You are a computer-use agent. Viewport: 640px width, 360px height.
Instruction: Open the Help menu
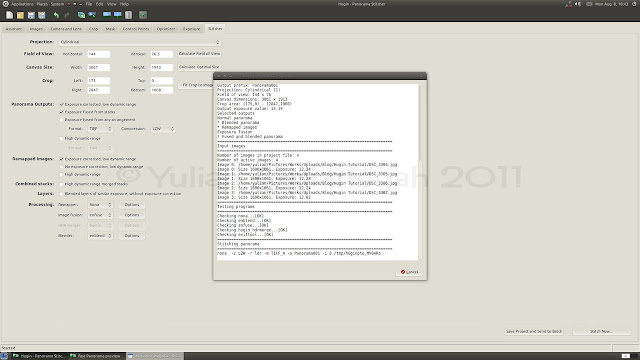[x=124, y=4]
